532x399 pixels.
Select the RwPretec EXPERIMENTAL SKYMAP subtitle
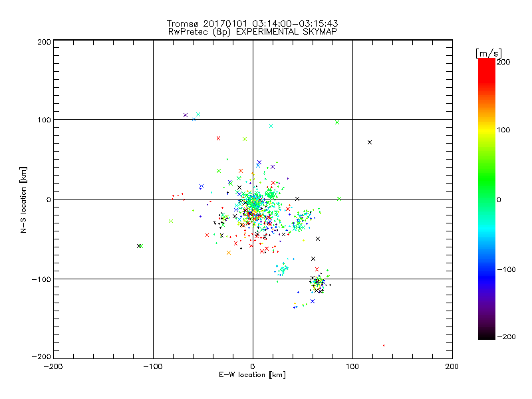click(x=253, y=31)
